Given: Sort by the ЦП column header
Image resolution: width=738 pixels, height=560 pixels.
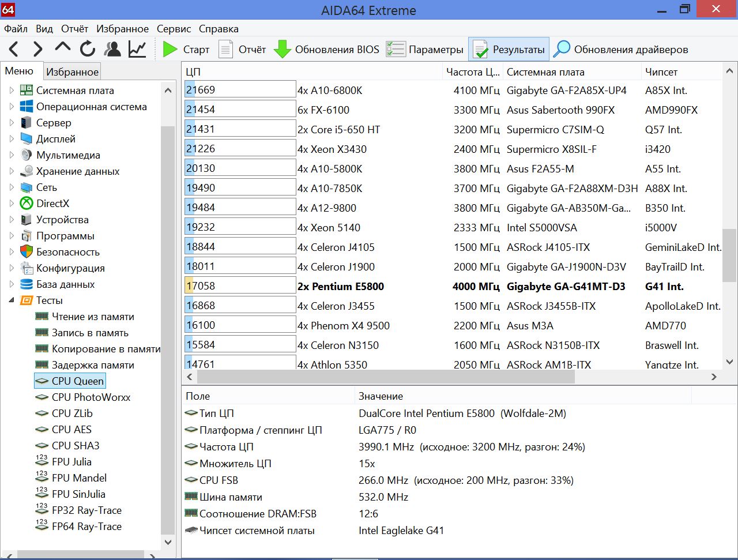Looking at the screenshot, I should [312, 72].
